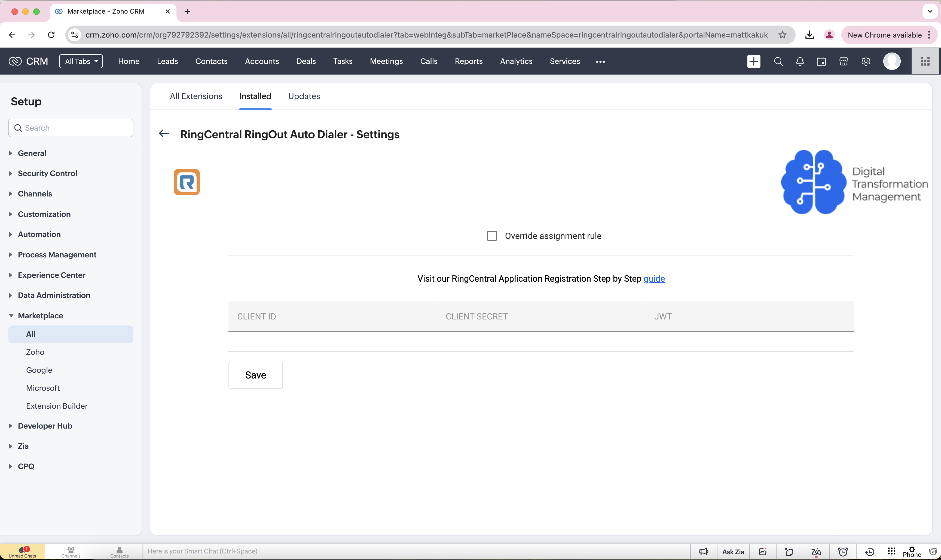Click the CLIENT SECRET field
The image size is (941, 560).
541,316
